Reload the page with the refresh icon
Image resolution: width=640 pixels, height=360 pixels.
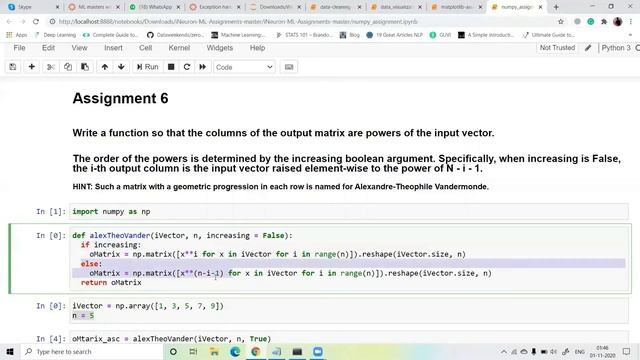tap(36, 22)
